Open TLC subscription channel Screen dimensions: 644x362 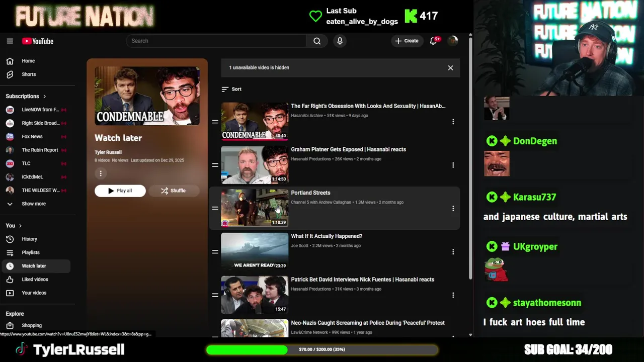tap(35, 163)
